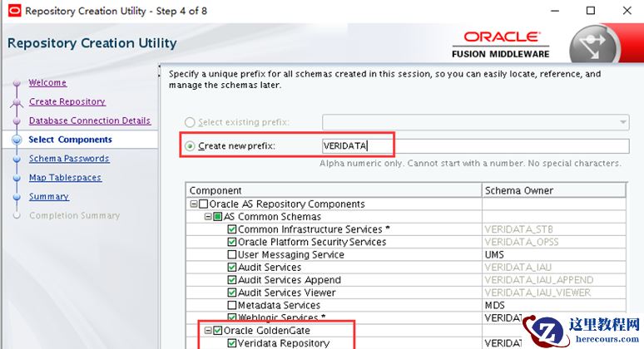Click the Select Components step bullet icon
The image size is (644, 349).
(x=17, y=140)
